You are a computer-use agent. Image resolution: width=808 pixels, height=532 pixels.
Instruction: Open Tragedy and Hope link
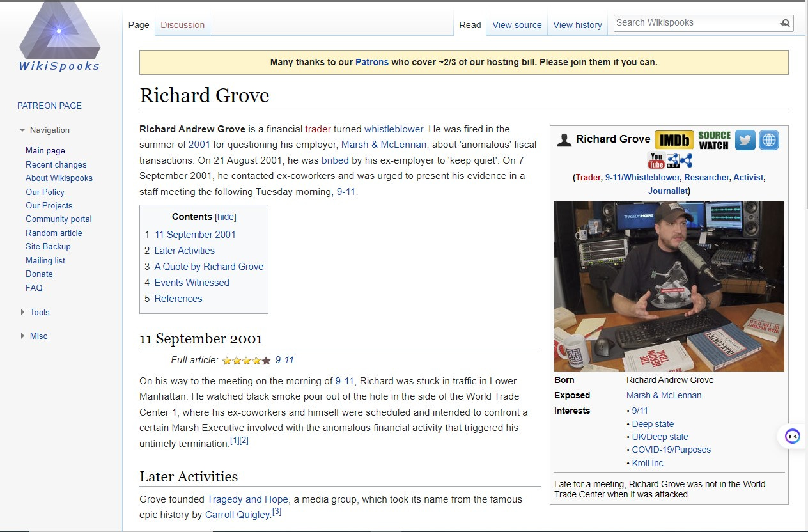pos(247,499)
